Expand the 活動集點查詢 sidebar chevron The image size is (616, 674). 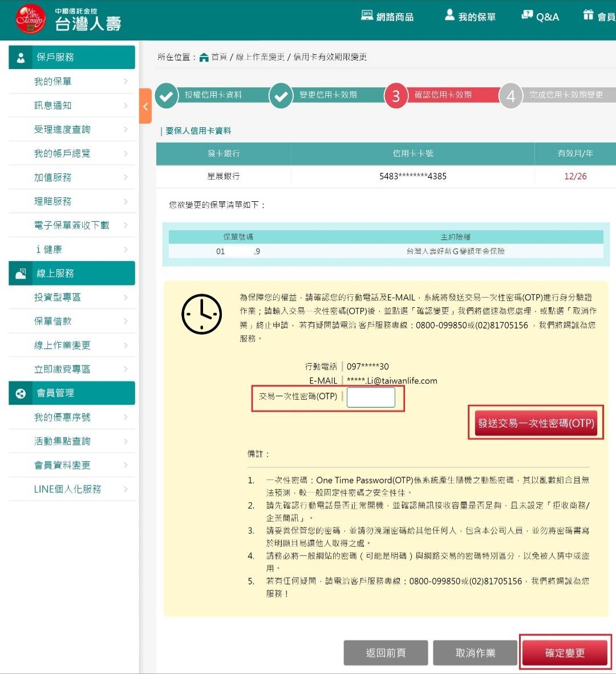click(x=125, y=441)
